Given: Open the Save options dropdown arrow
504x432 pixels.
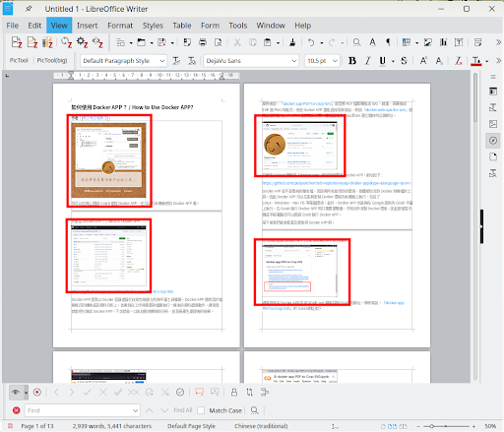Looking at the screenshot, I should click(x=172, y=42).
